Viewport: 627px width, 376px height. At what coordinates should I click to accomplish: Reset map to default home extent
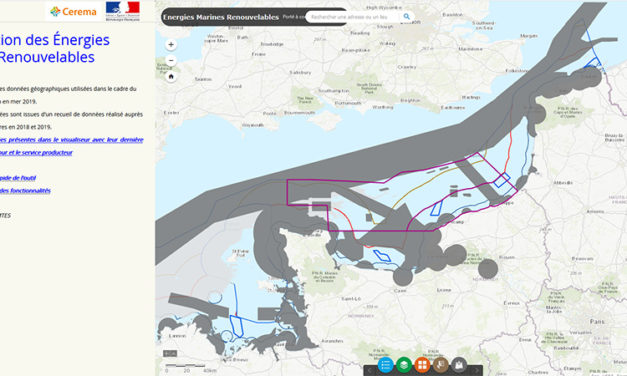pyautogui.click(x=171, y=76)
